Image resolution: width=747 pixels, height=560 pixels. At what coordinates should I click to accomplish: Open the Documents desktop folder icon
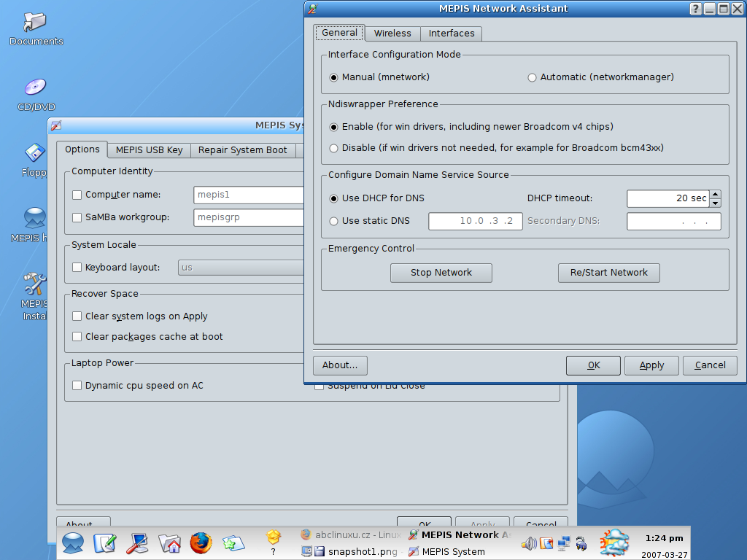(35, 21)
